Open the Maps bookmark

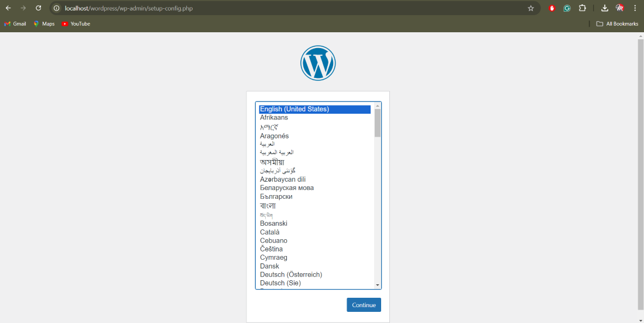tap(44, 24)
